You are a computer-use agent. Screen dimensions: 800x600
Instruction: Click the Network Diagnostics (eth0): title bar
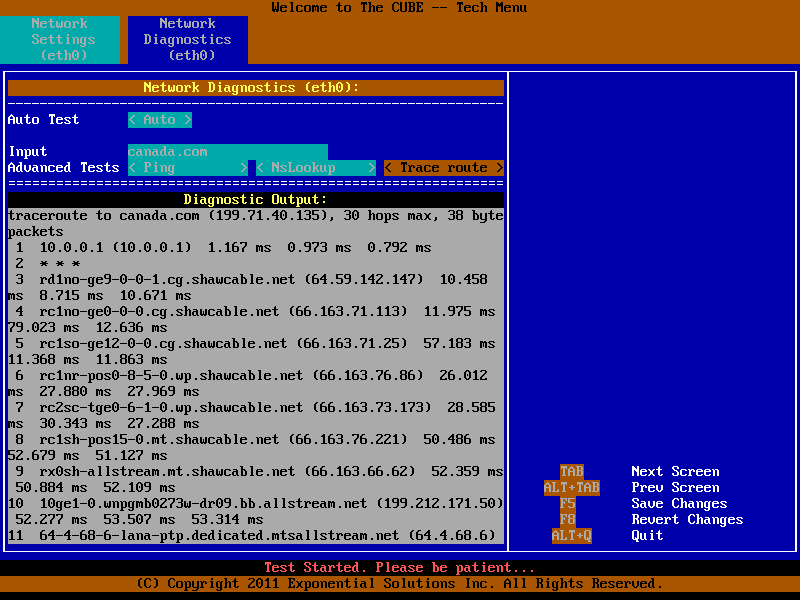tap(256, 88)
